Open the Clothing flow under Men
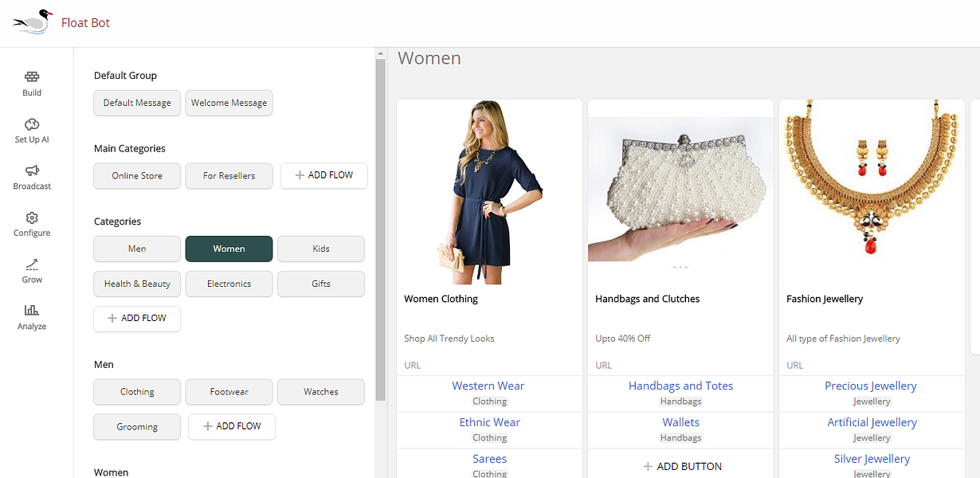This screenshot has height=478, width=980. pos(137,392)
